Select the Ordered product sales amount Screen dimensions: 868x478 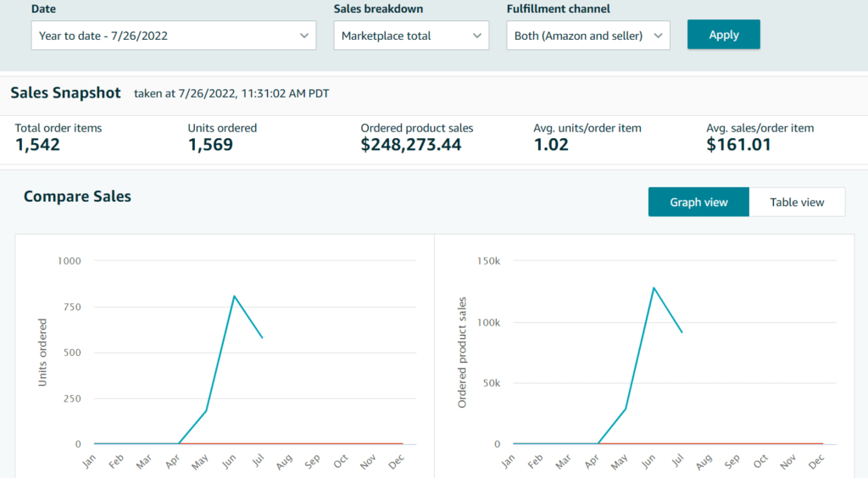tap(411, 145)
